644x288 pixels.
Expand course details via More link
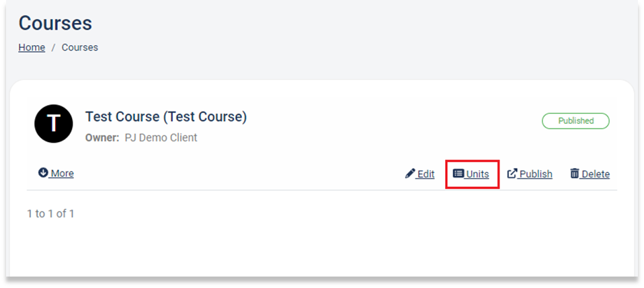[62, 174]
